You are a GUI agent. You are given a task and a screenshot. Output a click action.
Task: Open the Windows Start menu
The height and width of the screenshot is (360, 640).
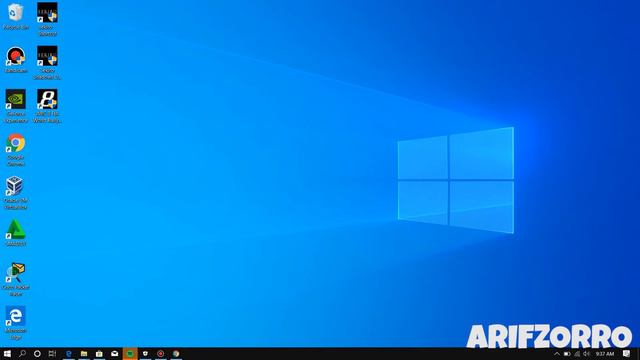7,353
